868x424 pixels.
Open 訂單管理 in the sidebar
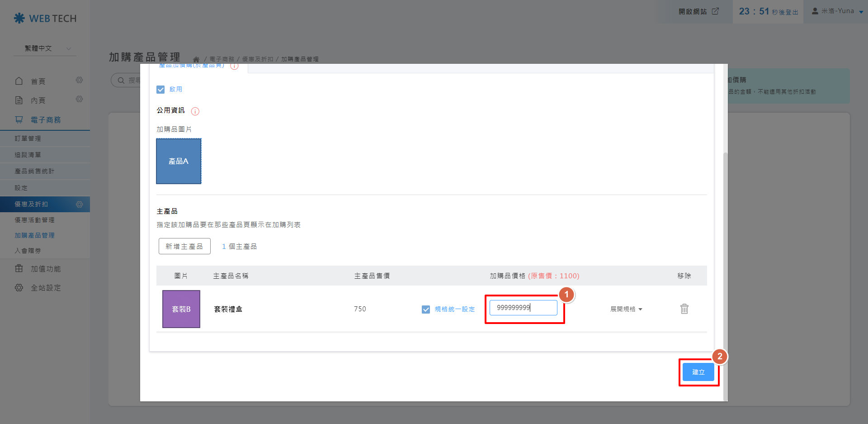click(x=28, y=138)
